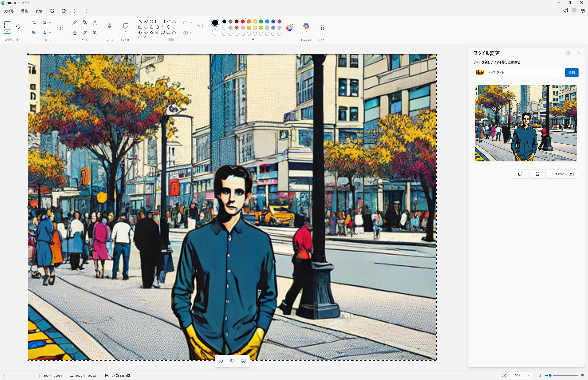
Task: Choose the five-point star shape
Action: point(152,33)
